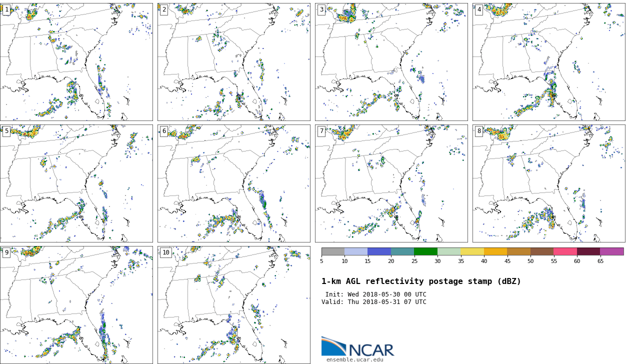Click the yellow 35-40 dBZ swatch
The width and height of the screenshot is (630, 364).
472,251
